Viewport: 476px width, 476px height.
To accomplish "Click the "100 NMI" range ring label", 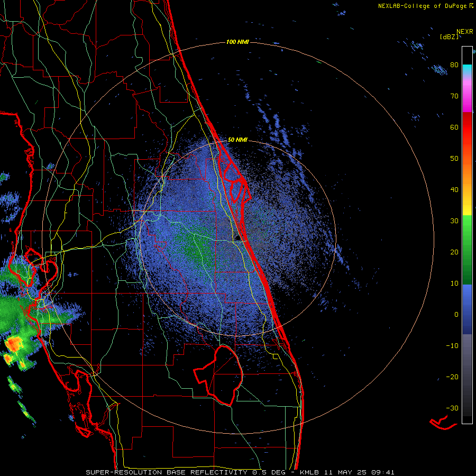I will click(x=237, y=42).
